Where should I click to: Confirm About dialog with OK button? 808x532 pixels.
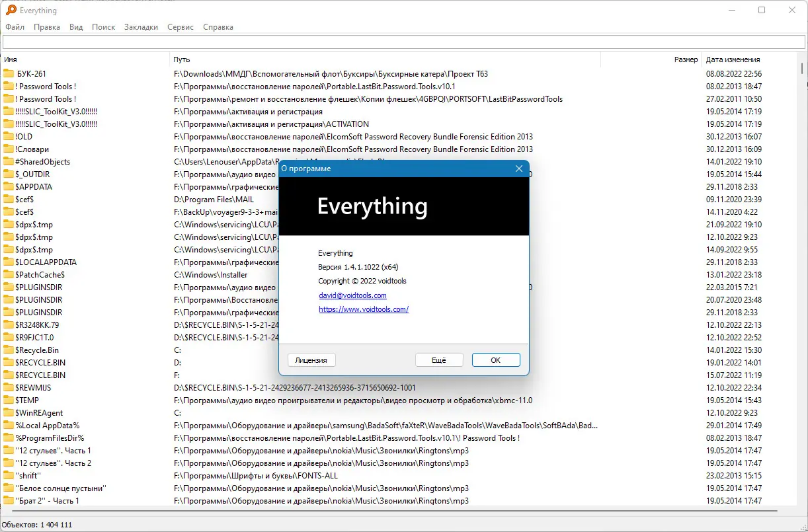496,360
